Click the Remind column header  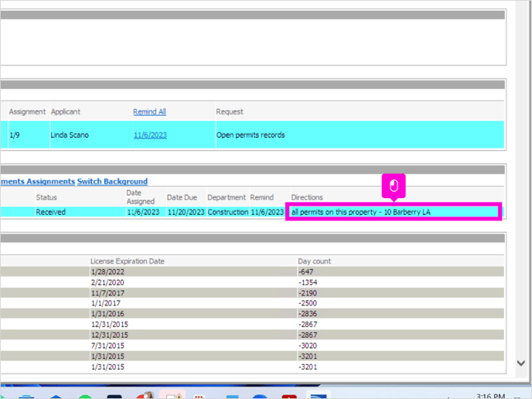261,197
